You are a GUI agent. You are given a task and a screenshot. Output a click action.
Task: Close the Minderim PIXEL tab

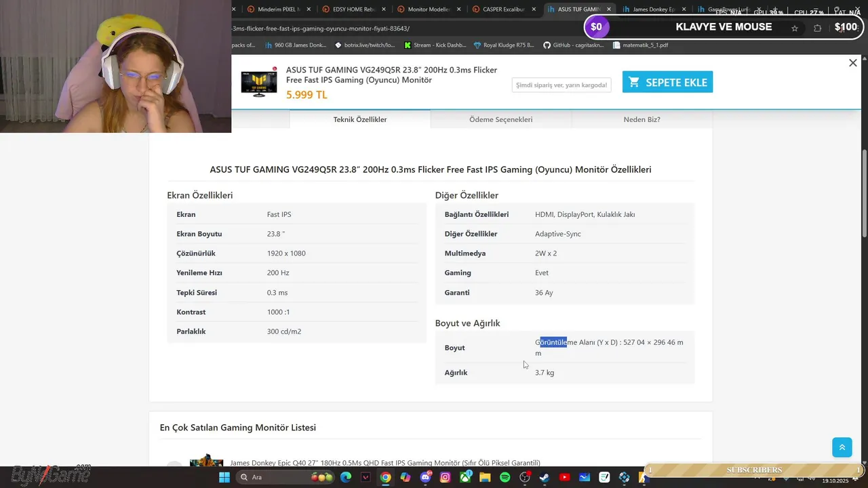point(309,9)
